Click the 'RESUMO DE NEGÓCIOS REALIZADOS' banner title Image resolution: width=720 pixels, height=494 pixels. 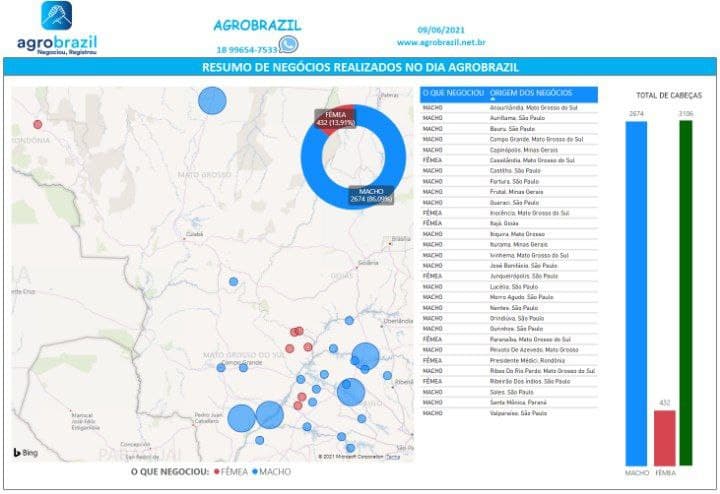click(x=360, y=67)
